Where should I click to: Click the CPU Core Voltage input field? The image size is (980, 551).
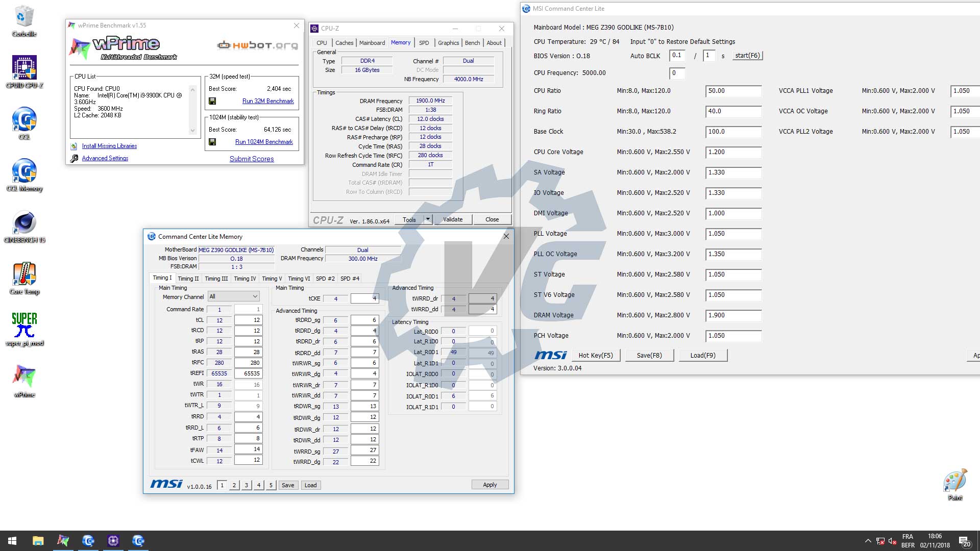[x=733, y=152]
